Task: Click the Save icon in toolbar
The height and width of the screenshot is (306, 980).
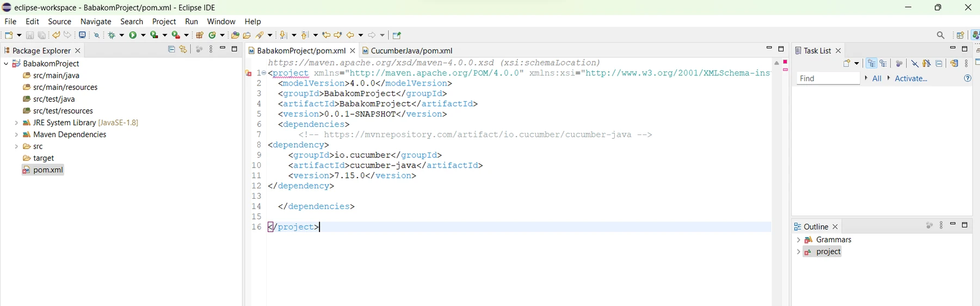Action: coord(30,35)
